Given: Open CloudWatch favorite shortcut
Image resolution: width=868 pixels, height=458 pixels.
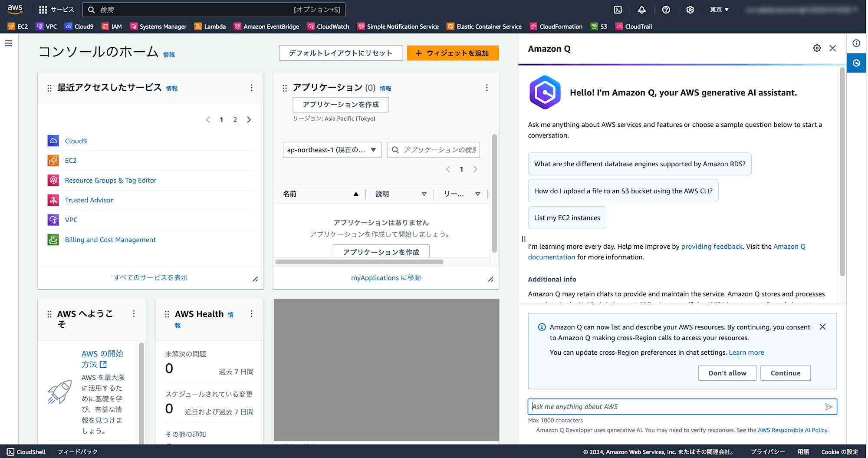Looking at the screenshot, I should (x=328, y=26).
